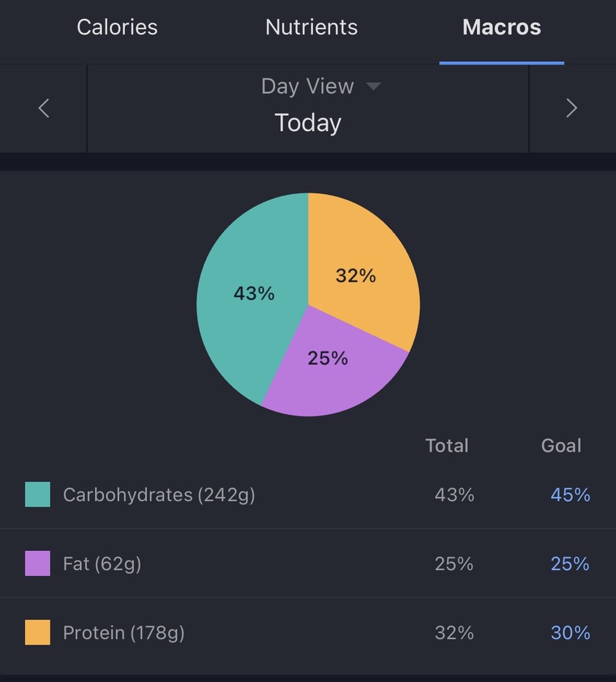Click the orange Protein color swatch
The height and width of the screenshot is (682, 616).
click(x=37, y=632)
